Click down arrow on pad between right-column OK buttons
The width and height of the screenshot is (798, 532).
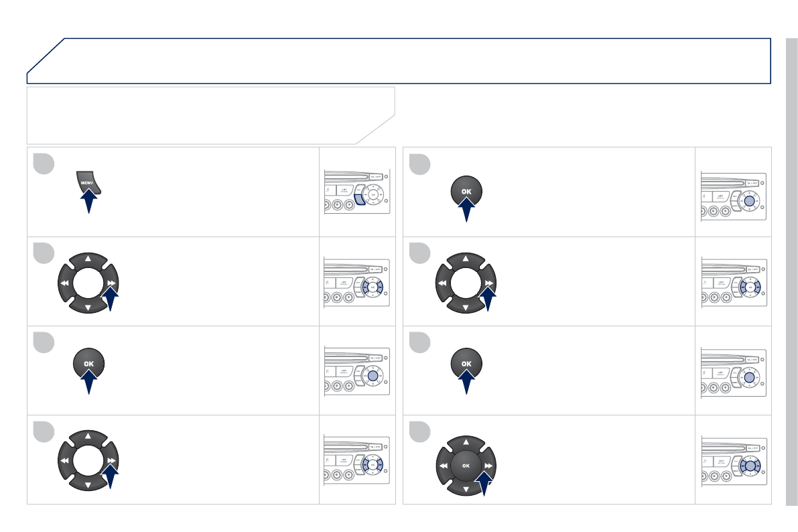point(466,307)
